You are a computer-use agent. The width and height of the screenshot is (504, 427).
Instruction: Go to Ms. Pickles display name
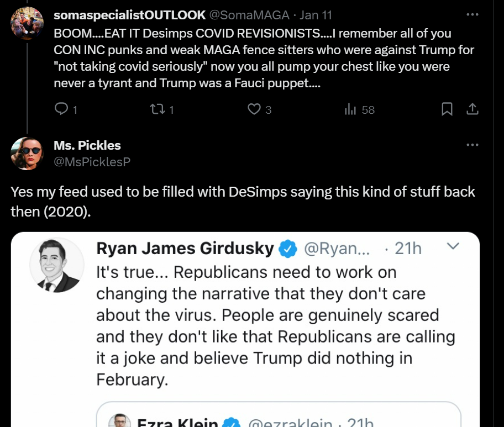(87, 145)
